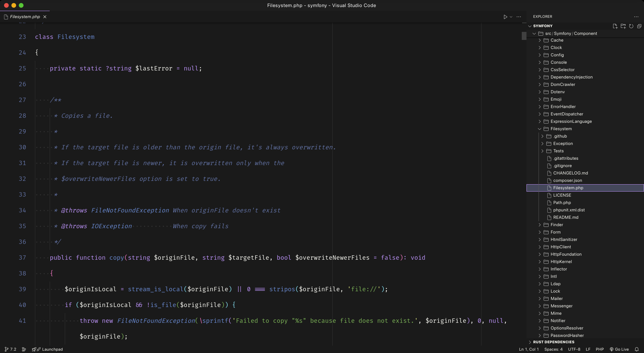The image size is (644, 353).
Task: Place cursor on 'class Filesystem' text
Action: click(65, 37)
